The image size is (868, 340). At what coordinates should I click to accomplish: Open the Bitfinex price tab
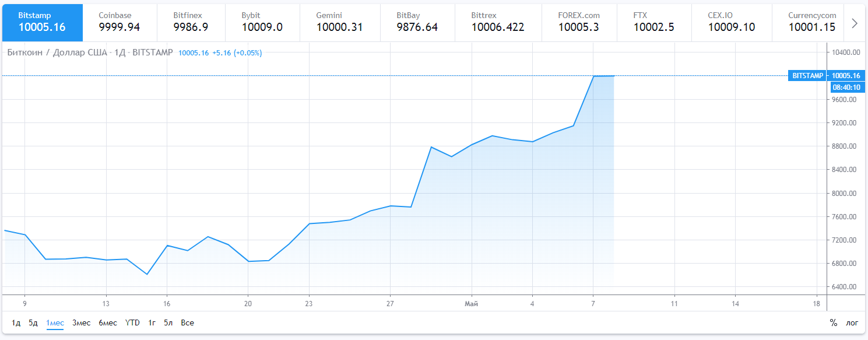coord(191,22)
